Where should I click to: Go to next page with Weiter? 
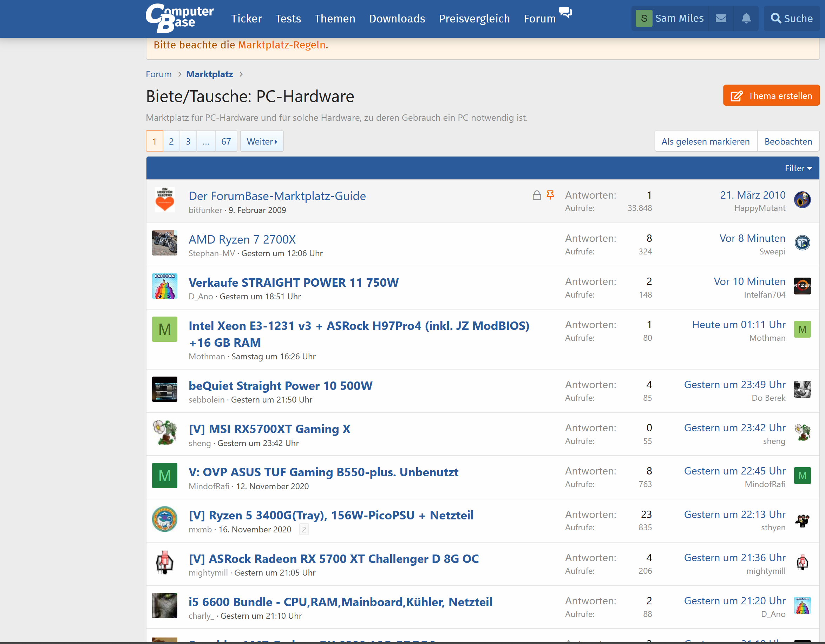coord(262,141)
